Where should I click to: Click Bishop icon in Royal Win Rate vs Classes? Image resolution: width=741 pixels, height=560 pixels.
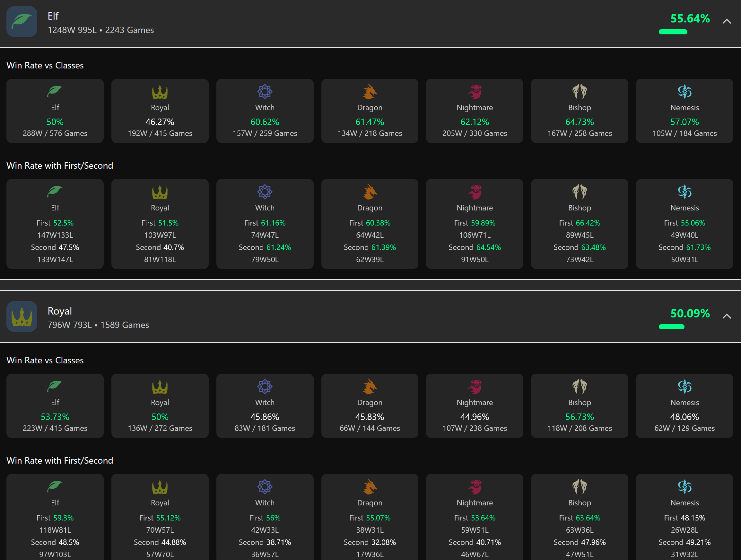click(x=580, y=387)
